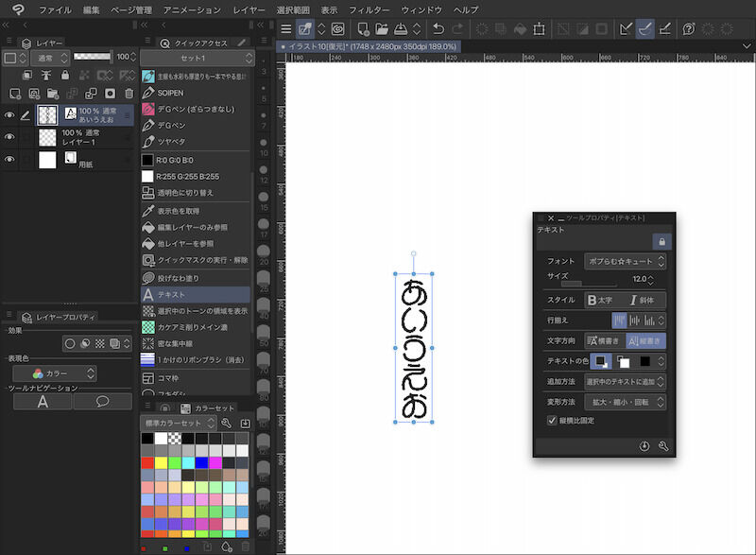Switch text direction to 横書き
Viewport: 756px width, 555px height.
point(605,341)
